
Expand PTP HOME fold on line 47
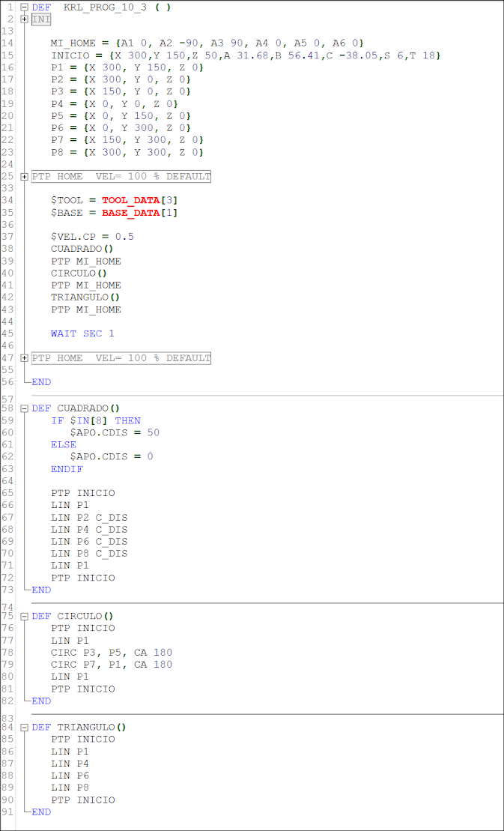(x=24, y=358)
